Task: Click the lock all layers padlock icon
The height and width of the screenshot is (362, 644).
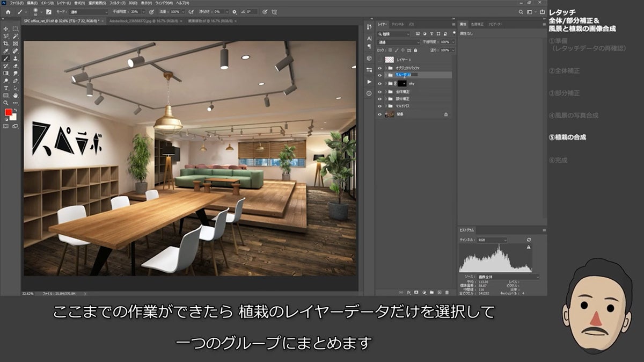Action: pyautogui.click(x=416, y=49)
